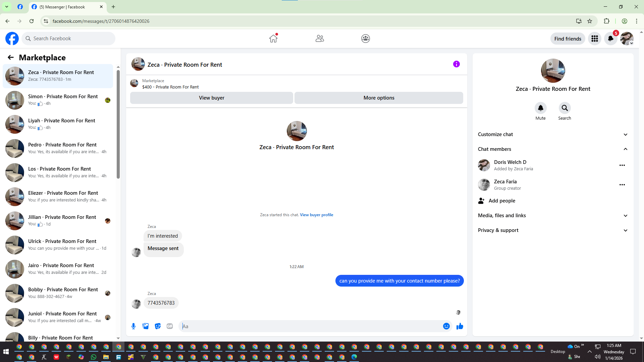Open the Friends tab
The height and width of the screenshot is (362, 644).
click(x=320, y=39)
